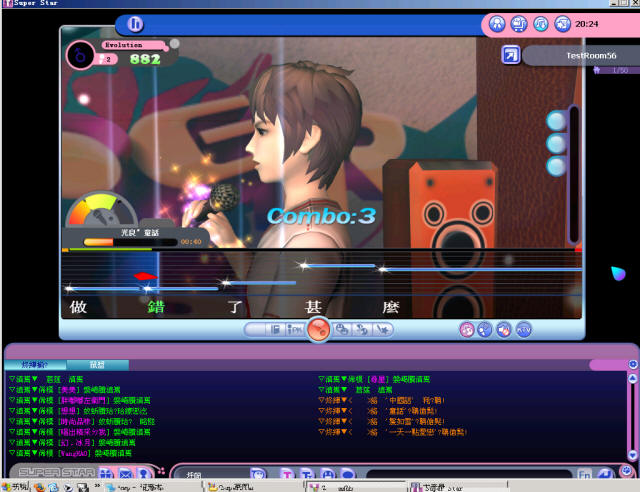Image resolution: width=640 pixels, height=492 pixels.
Task: Click the chat message mentioning VangHAO
Action: (70, 453)
